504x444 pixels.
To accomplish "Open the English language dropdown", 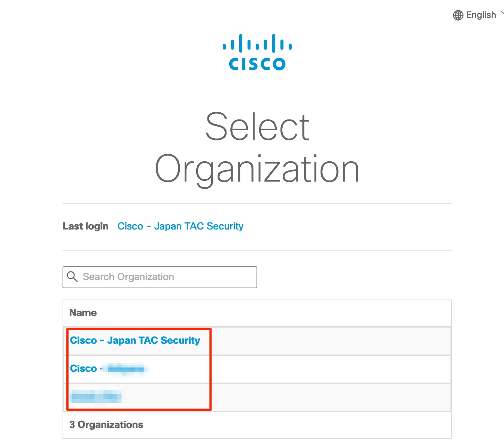I will tap(480, 15).
